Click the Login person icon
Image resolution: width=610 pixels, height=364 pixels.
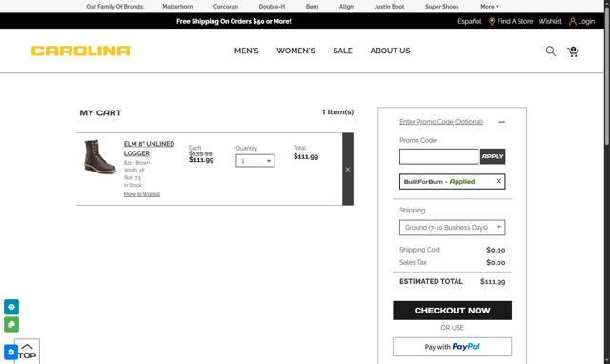tap(572, 21)
